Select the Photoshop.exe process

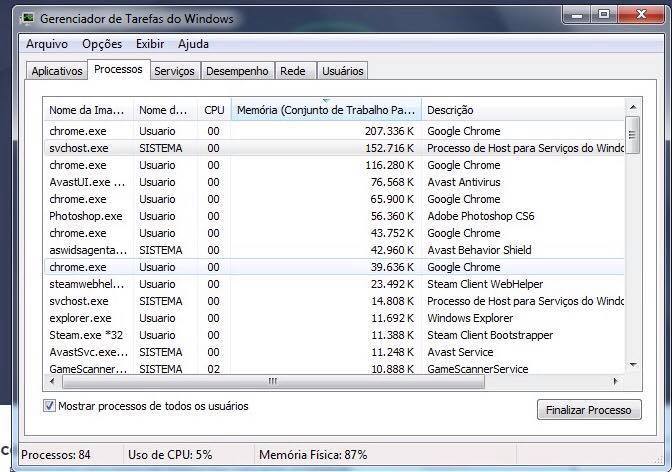pos(334,216)
